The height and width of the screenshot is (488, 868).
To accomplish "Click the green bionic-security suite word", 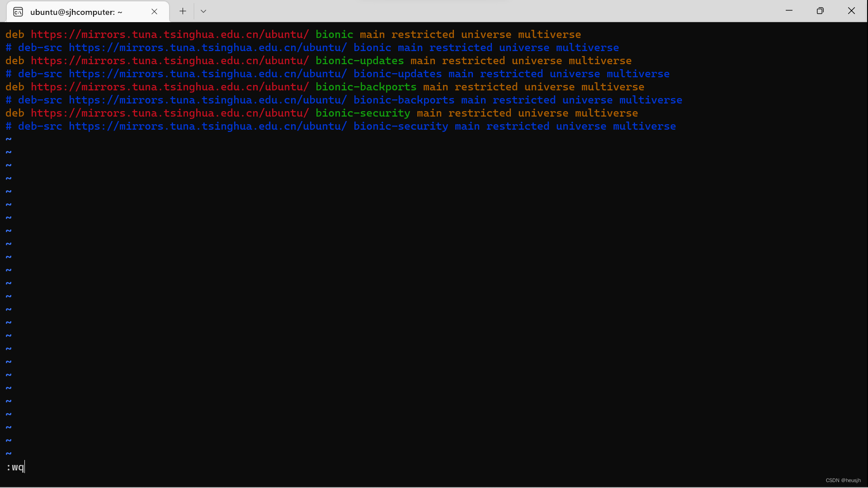I will (363, 113).
